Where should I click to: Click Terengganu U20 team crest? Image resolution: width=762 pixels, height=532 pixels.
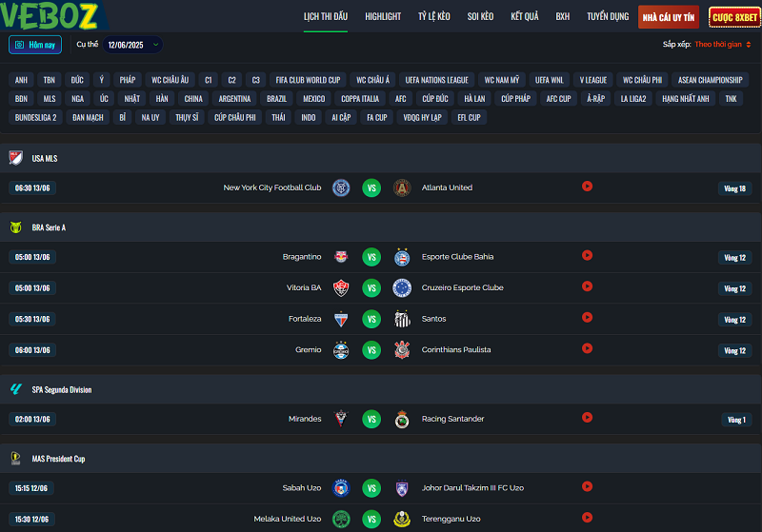(402, 519)
